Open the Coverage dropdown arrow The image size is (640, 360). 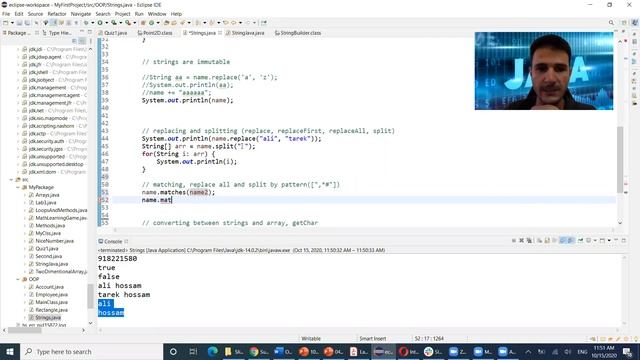120,23
